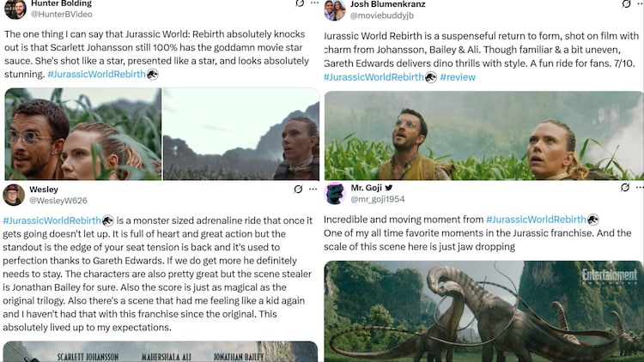Open more options on Hunter Bolding's tweet

click(x=313, y=3)
